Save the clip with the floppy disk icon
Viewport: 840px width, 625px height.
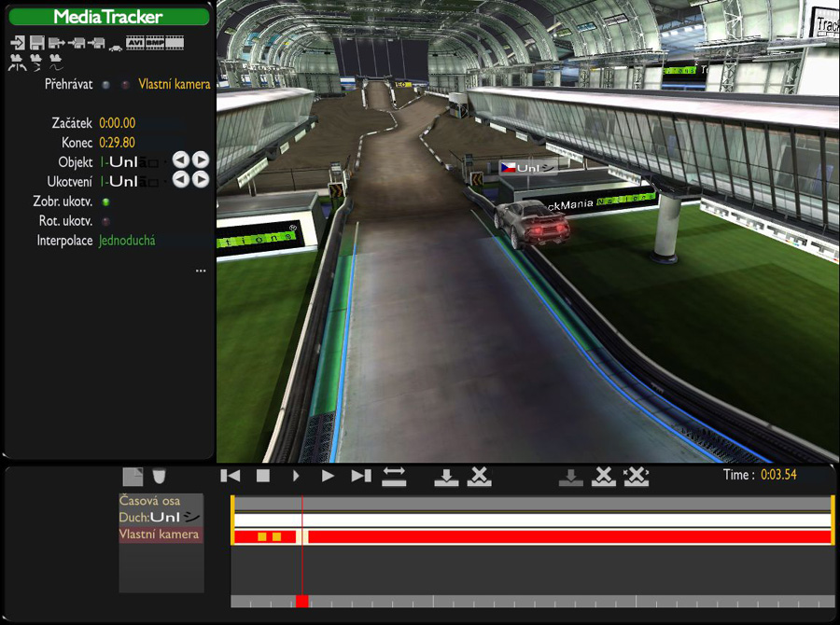click(37, 42)
